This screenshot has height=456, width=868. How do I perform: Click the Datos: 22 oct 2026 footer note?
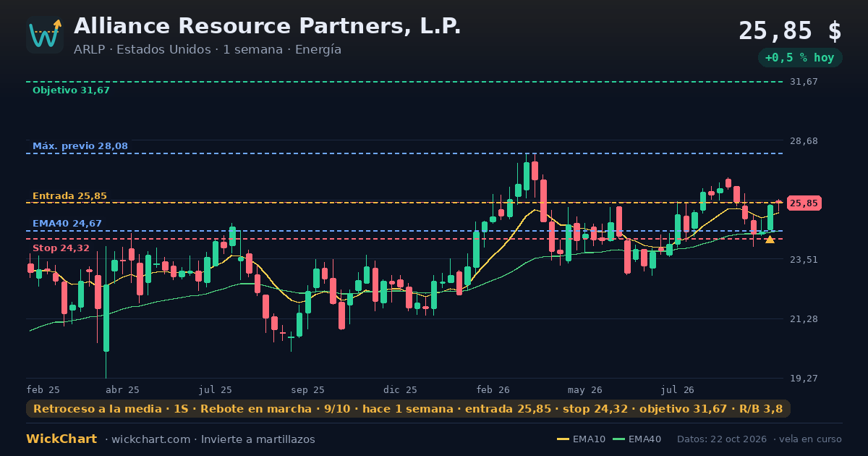723,439
